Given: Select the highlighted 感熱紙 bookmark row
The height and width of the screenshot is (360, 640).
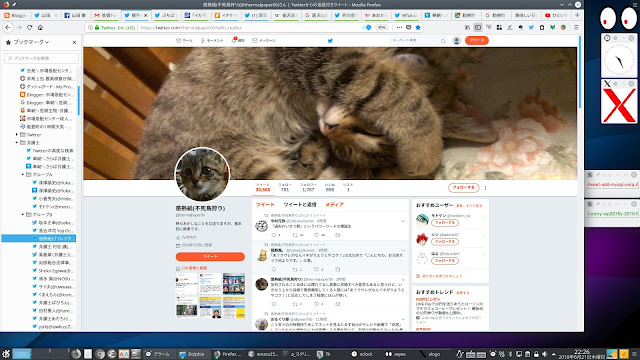Looking at the screenshot, I should click(38, 238).
